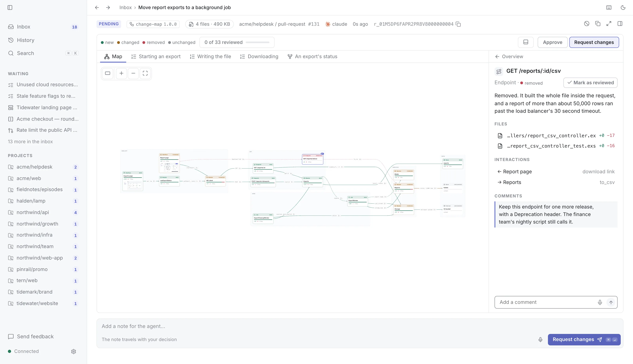Click Request changes in the top bar
Screen dimensions: 633x364
click(594, 42)
